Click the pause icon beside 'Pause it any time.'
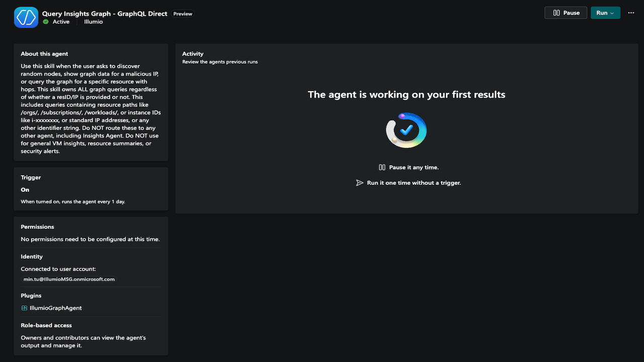Viewport: 644px width, 362px height. (382, 167)
